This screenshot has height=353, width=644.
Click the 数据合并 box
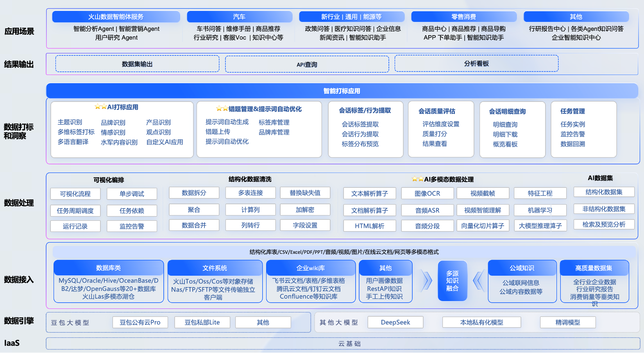(x=194, y=225)
